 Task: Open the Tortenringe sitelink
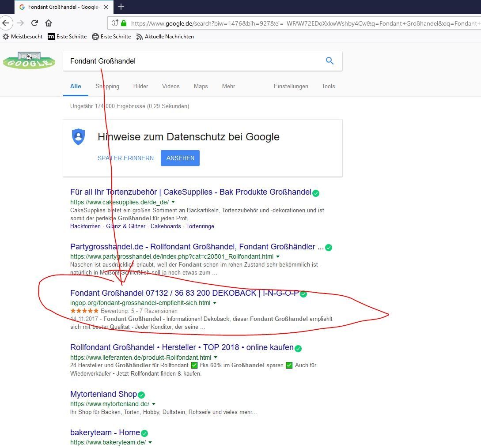point(200,226)
